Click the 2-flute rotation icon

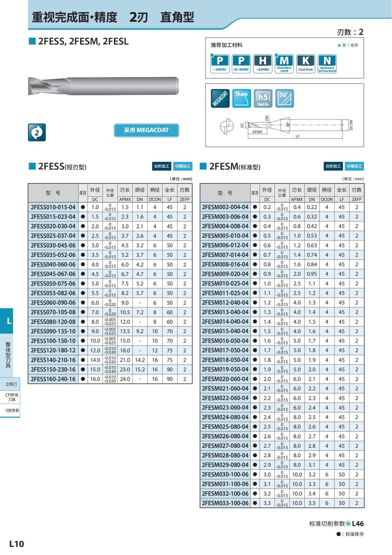pos(37,132)
